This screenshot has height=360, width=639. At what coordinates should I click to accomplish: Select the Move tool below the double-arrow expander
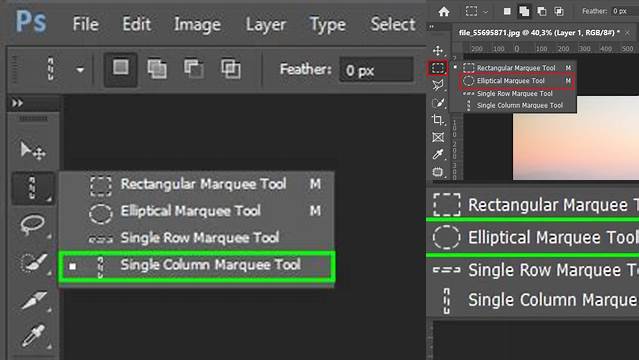(x=33, y=150)
